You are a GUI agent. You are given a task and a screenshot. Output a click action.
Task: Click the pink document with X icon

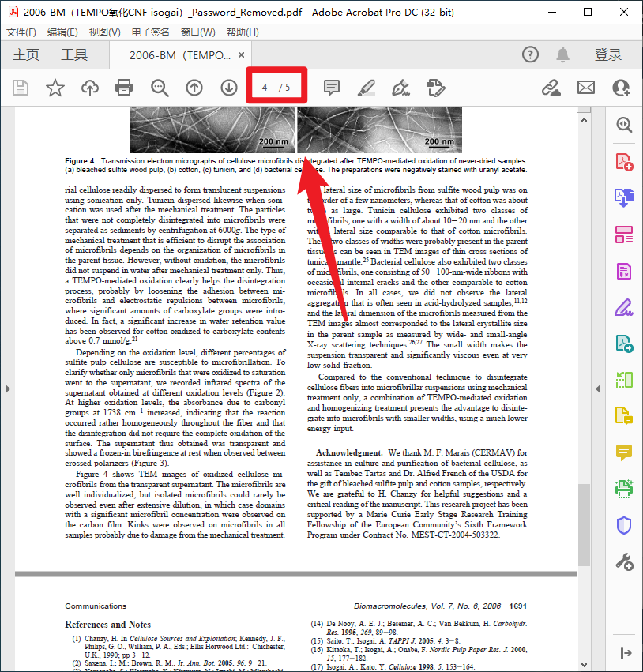point(624,272)
